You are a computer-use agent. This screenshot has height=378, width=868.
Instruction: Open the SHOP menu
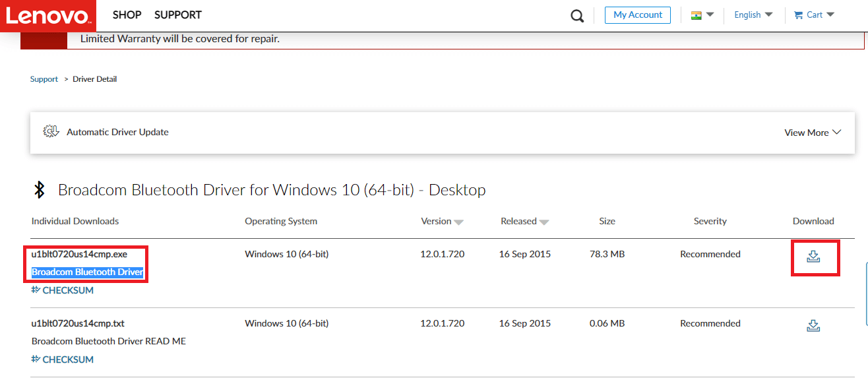[x=127, y=15]
